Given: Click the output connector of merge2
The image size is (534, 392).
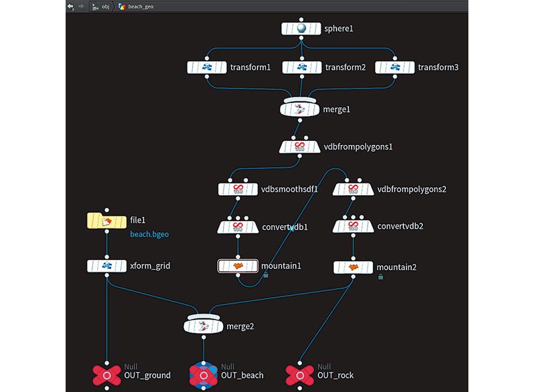Looking at the screenshot, I should click(204, 337).
